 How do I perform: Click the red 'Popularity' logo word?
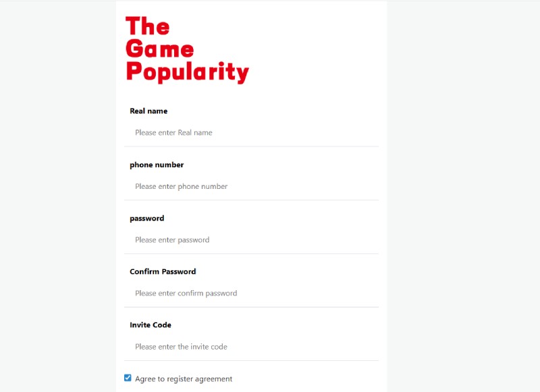tap(187, 72)
